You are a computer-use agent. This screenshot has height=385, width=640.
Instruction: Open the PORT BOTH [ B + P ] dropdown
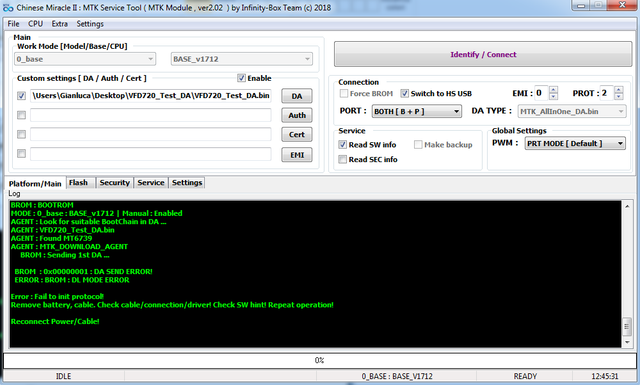pos(417,111)
